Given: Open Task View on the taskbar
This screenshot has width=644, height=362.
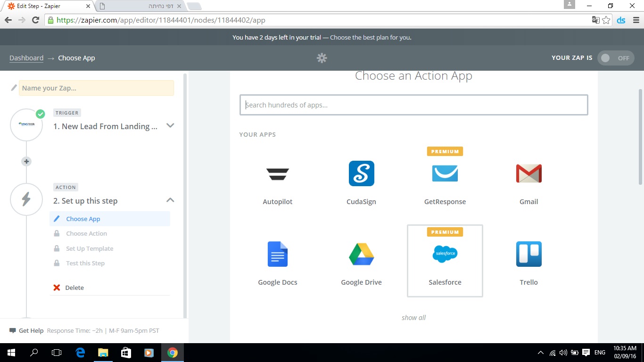Looking at the screenshot, I should click(x=57, y=353).
